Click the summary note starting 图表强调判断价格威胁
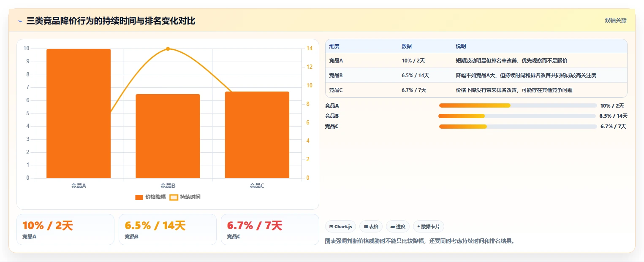Image resolution: width=644 pixels, height=262 pixels. pyautogui.click(x=420, y=241)
